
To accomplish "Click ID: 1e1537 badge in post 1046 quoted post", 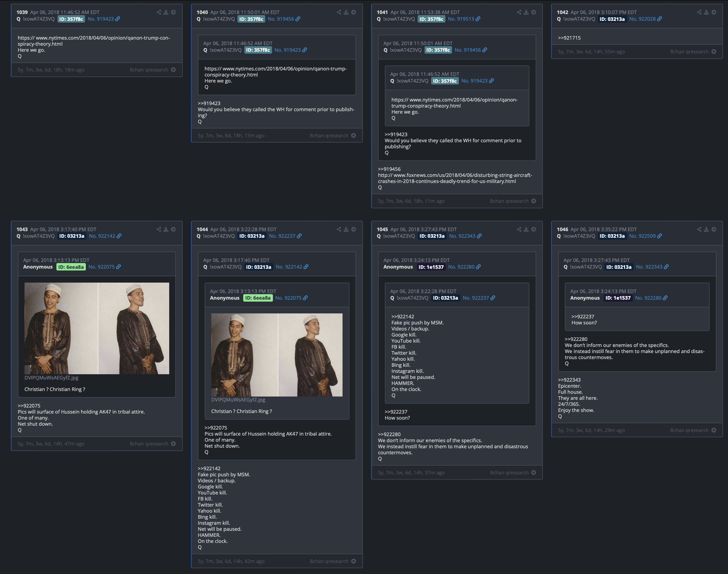I will coord(618,298).
